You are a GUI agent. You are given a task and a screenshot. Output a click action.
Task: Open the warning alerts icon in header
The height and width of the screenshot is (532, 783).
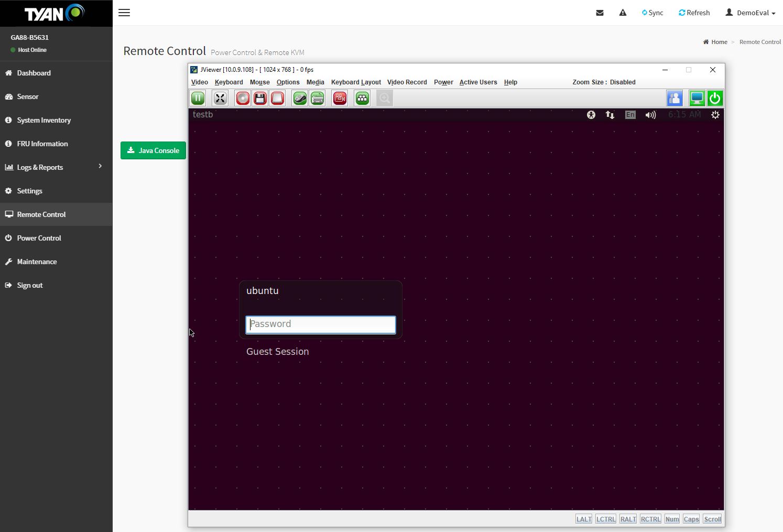[x=623, y=13]
